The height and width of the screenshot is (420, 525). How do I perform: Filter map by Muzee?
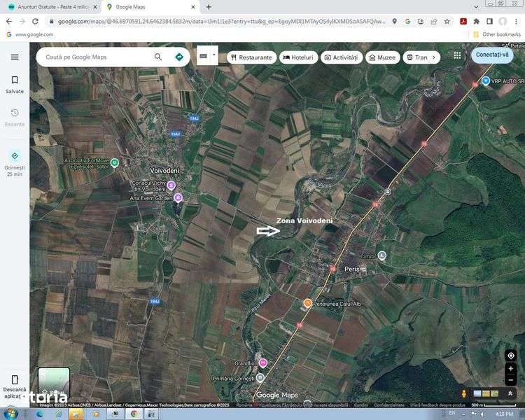coord(382,57)
